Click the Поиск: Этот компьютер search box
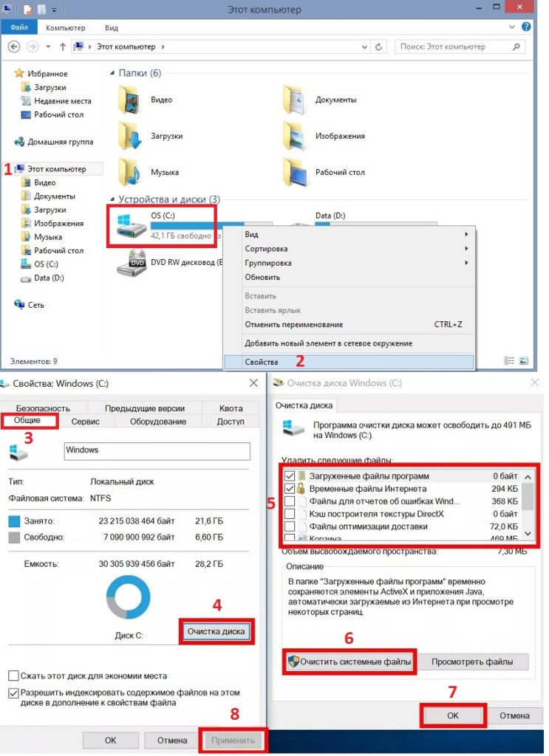549x756 pixels. pyautogui.click(x=460, y=47)
